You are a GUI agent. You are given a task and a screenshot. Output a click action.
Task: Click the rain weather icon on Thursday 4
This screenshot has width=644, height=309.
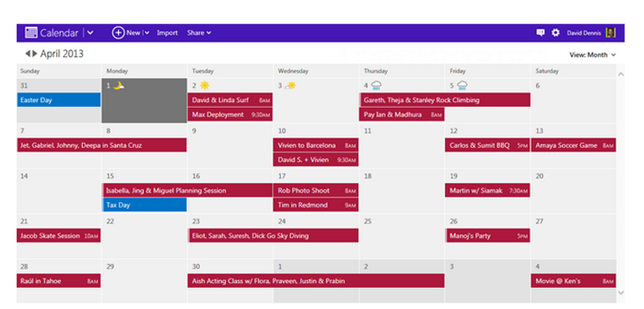click(376, 85)
